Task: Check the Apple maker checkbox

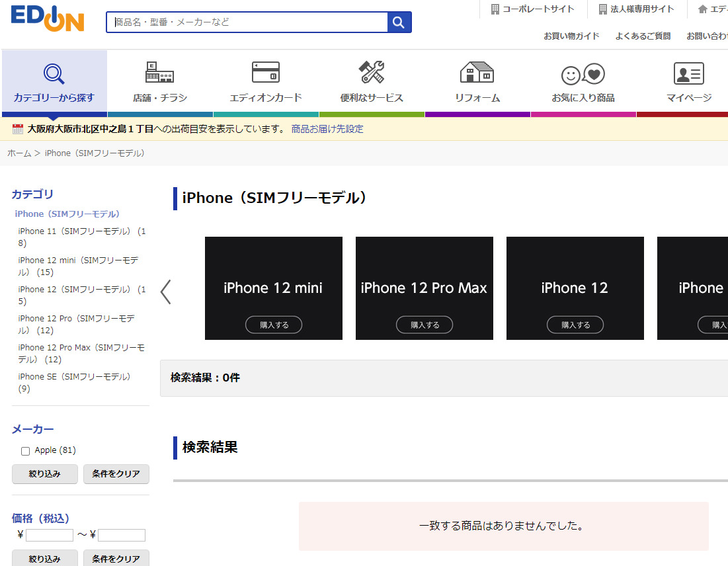Action: coord(26,451)
